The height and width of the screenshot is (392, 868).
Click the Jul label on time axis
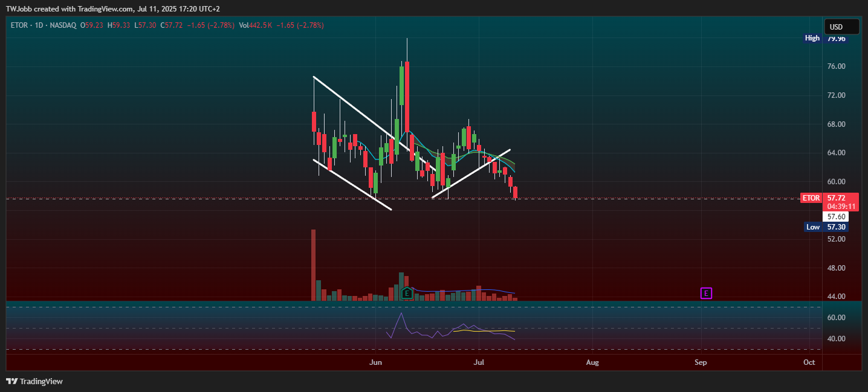click(x=479, y=362)
